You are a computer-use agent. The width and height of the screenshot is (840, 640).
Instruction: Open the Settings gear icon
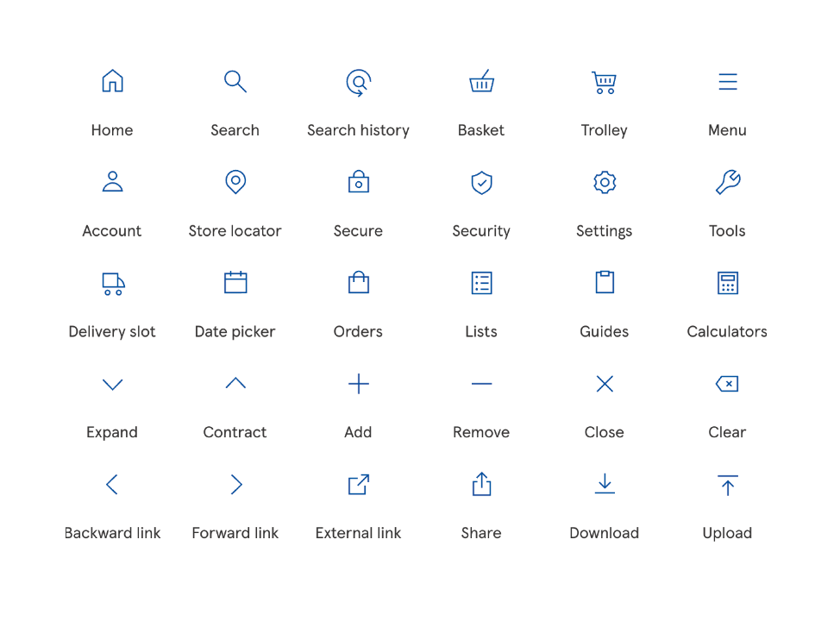point(605,182)
